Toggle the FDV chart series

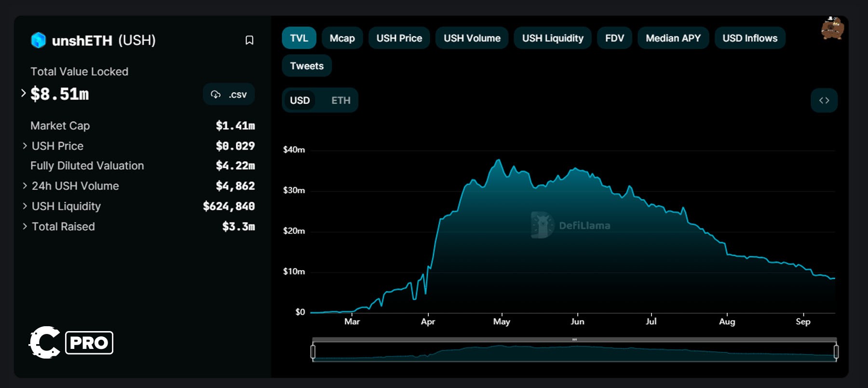click(615, 38)
